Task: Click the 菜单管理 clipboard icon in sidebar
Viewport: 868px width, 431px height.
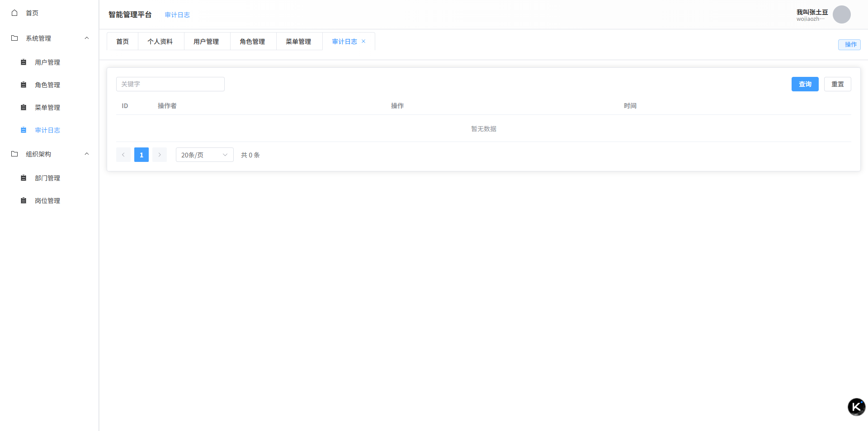Action: point(24,107)
